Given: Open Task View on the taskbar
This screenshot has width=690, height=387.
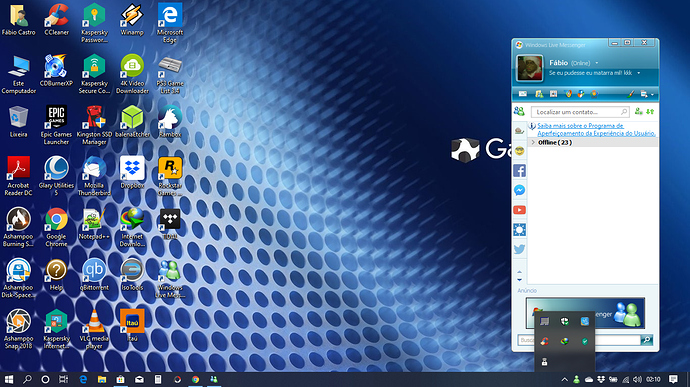Looking at the screenshot, I should pos(64,379).
